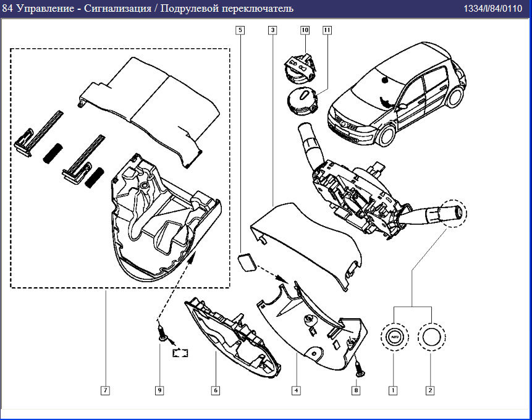Click the screw above callout 9
The image size is (532, 420).
pos(162,332)
